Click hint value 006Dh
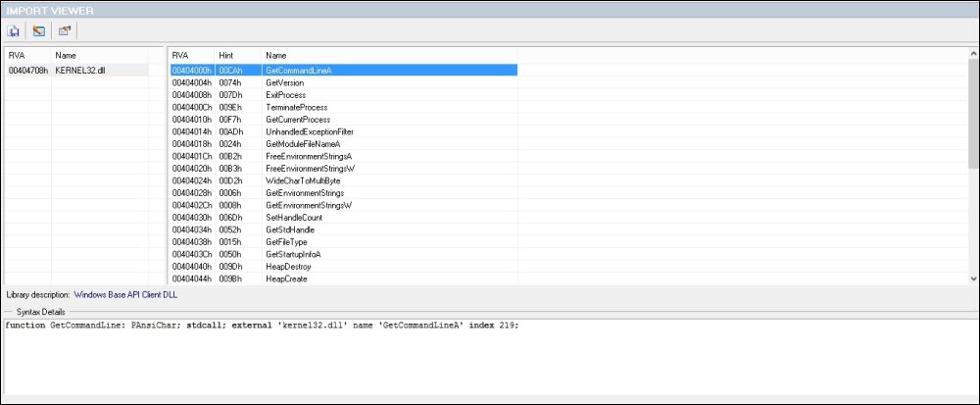This screenshot has height=405, width=980. 230,218
